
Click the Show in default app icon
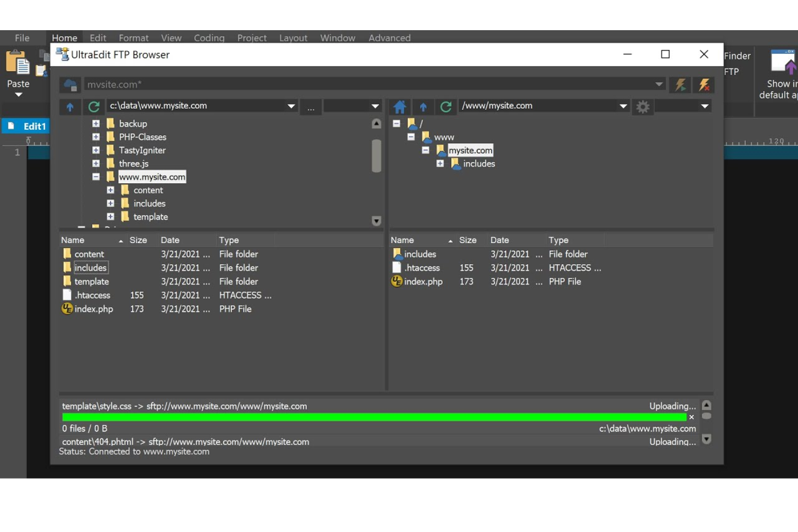point(785,62)
